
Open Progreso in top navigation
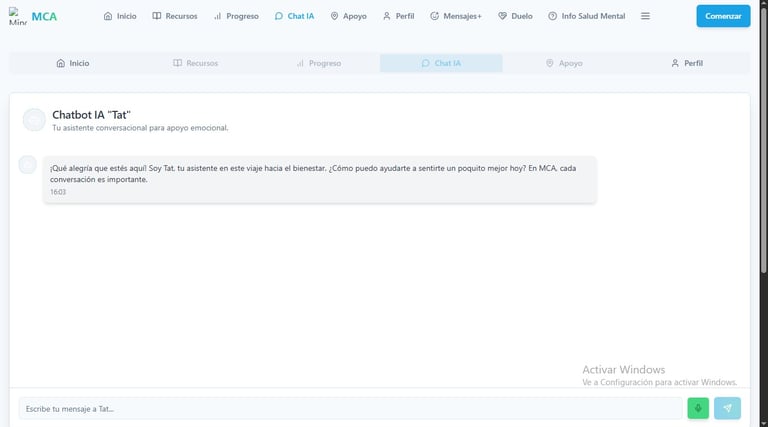pos(236,16)
